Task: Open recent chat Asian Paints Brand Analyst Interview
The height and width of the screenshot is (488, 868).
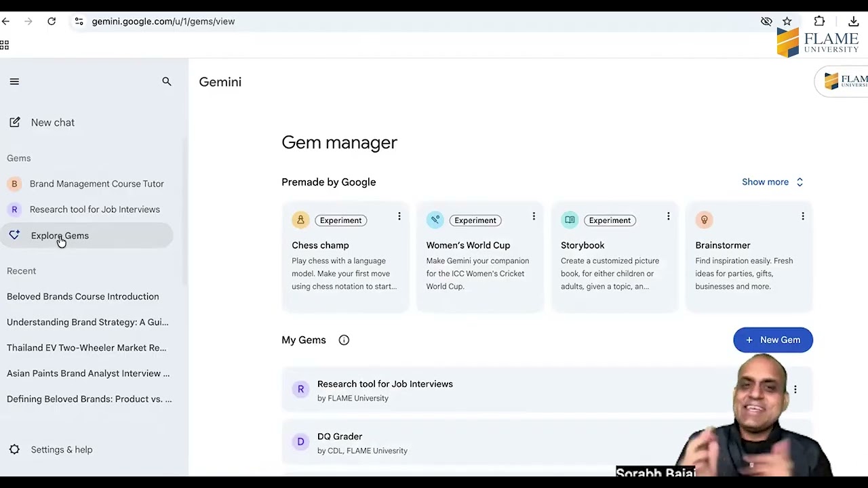Action: (87, 373)
